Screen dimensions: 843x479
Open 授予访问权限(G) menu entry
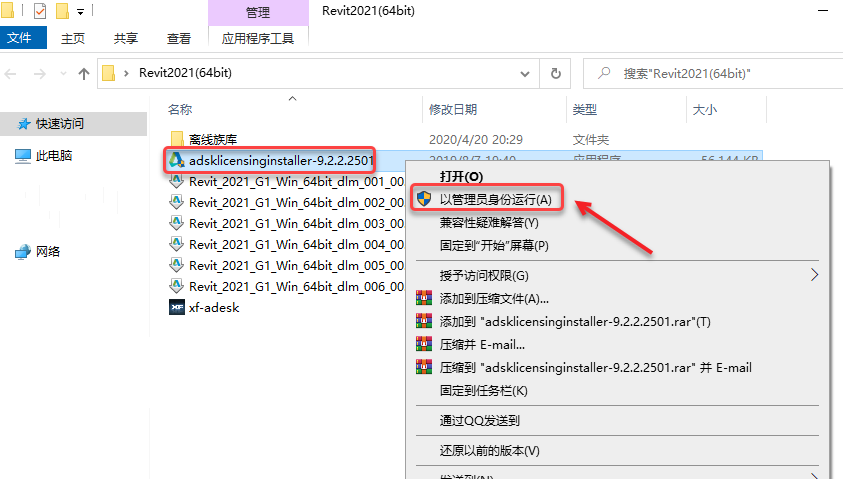click(484, 276)
